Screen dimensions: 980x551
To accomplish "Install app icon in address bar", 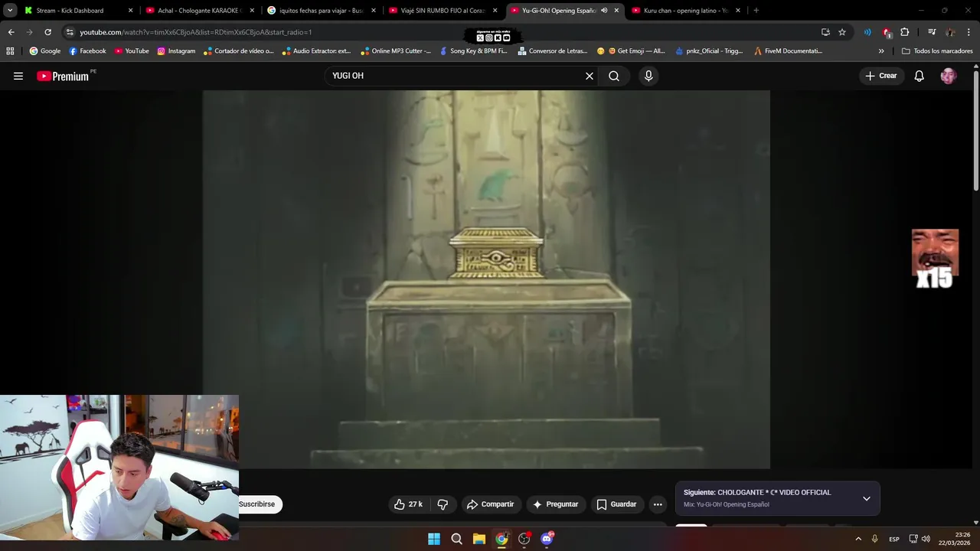I will click(x=825, y=32).
